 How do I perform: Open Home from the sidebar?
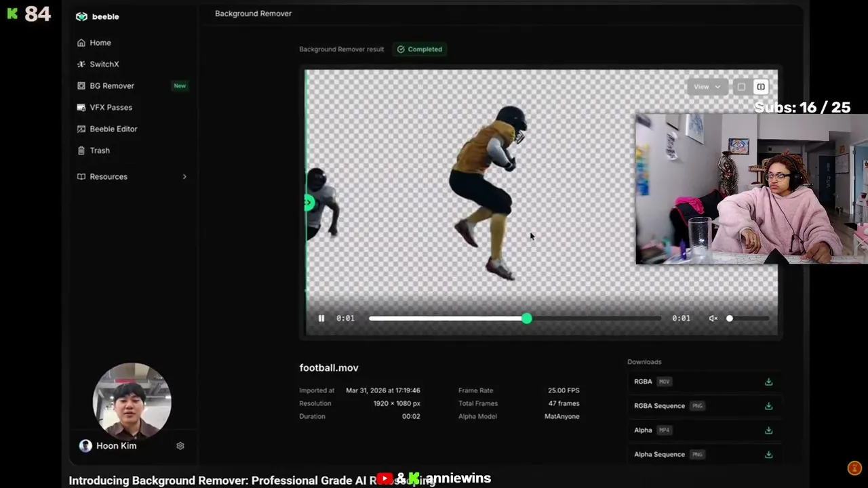[100, 43]
